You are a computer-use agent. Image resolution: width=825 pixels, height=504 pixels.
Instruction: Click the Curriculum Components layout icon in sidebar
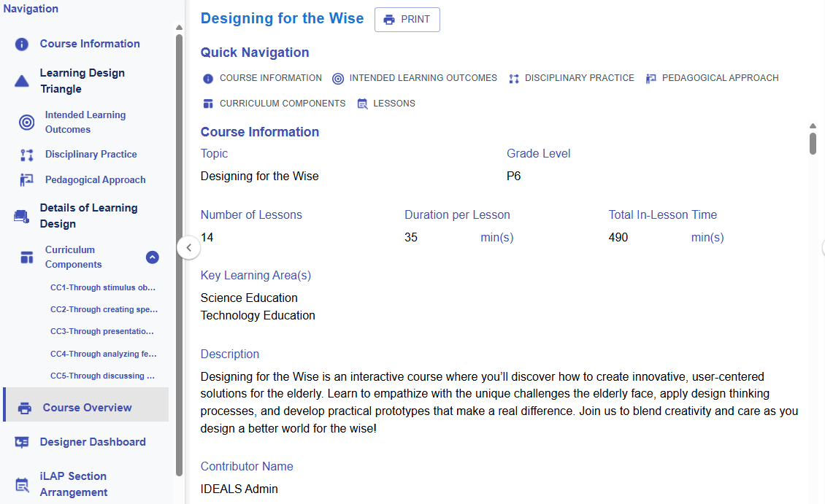click(x=27, y=257)
